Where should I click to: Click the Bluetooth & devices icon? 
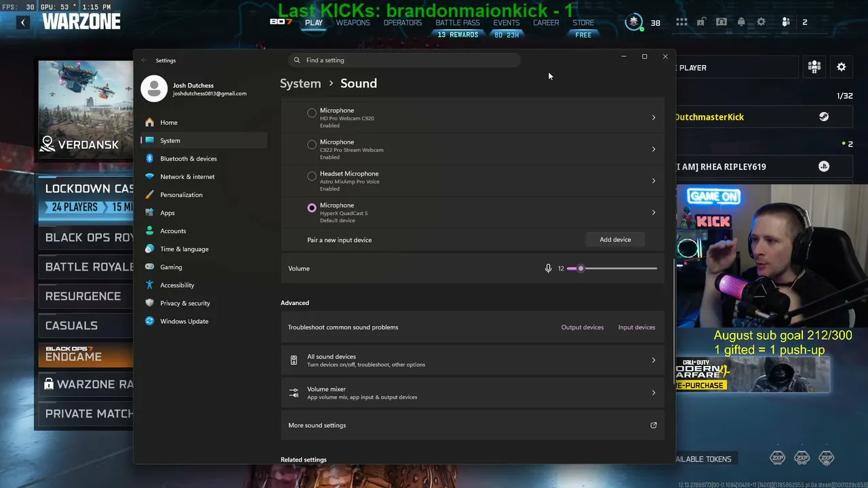150,159
